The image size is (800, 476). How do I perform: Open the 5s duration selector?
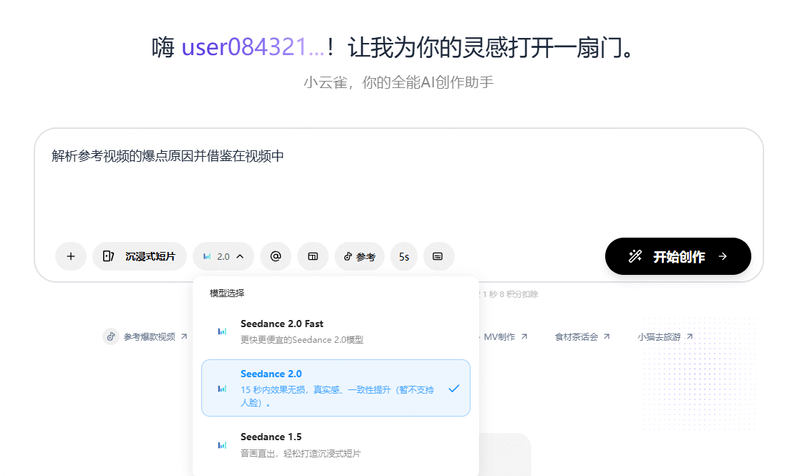pyautogui.click(x=404, y=257)
